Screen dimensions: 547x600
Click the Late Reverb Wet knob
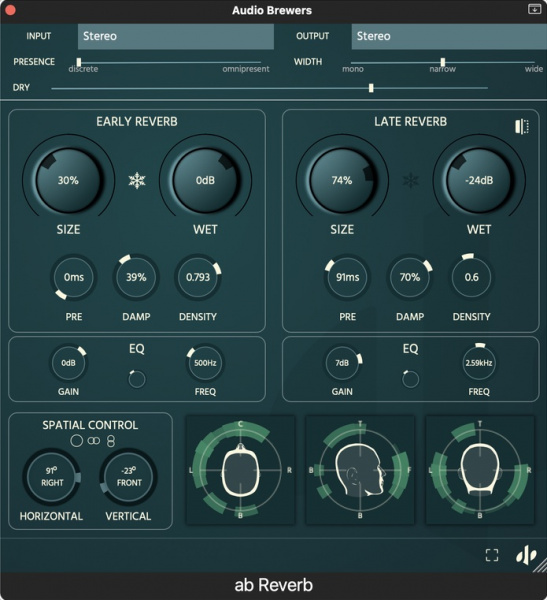(479, 180)
